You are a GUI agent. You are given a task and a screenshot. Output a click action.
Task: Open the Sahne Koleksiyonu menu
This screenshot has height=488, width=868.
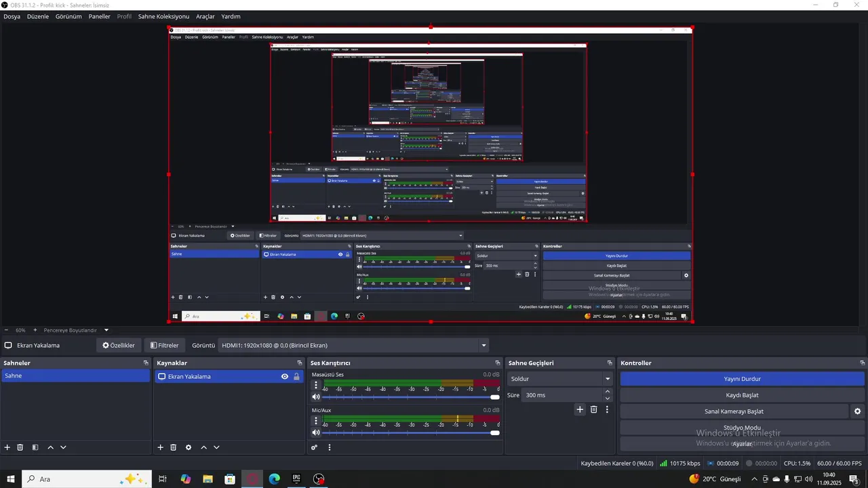[163, 16]
